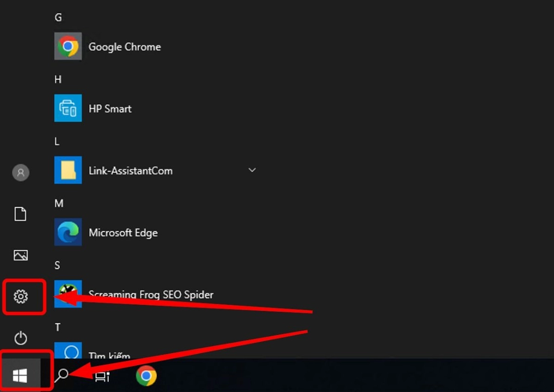Image resolution: width=554 pixels, height=392 pixels.
Task: Open Documents from the Start sidebar
Action: coord(20,214)
